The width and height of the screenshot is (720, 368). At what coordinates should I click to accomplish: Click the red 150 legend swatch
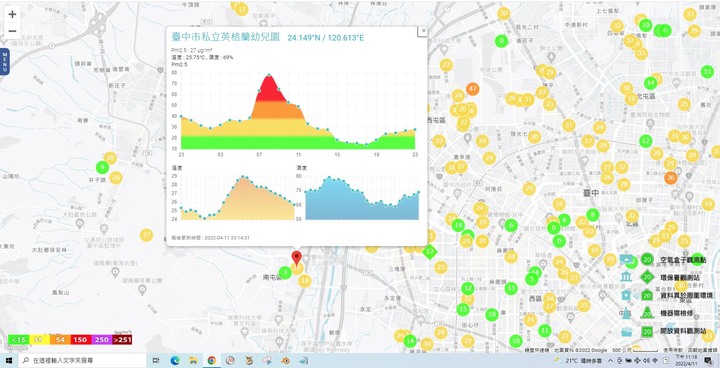(x=80, y=340)
